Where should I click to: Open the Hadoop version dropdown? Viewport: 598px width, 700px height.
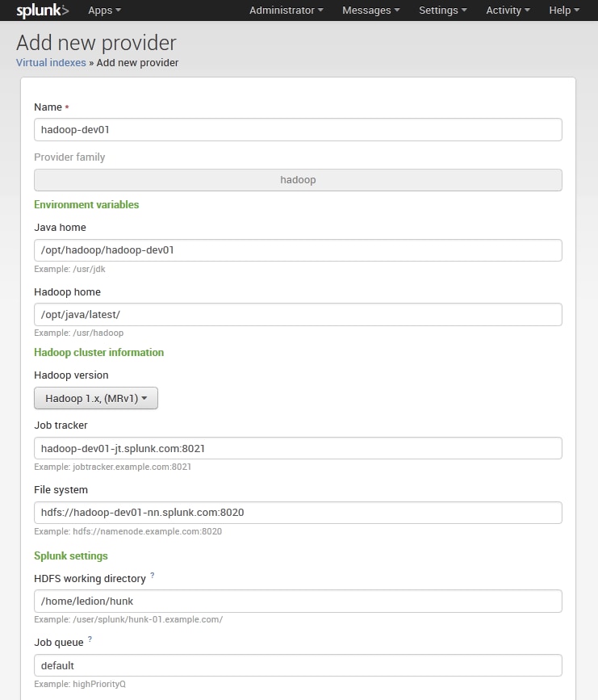click(96, 398)
